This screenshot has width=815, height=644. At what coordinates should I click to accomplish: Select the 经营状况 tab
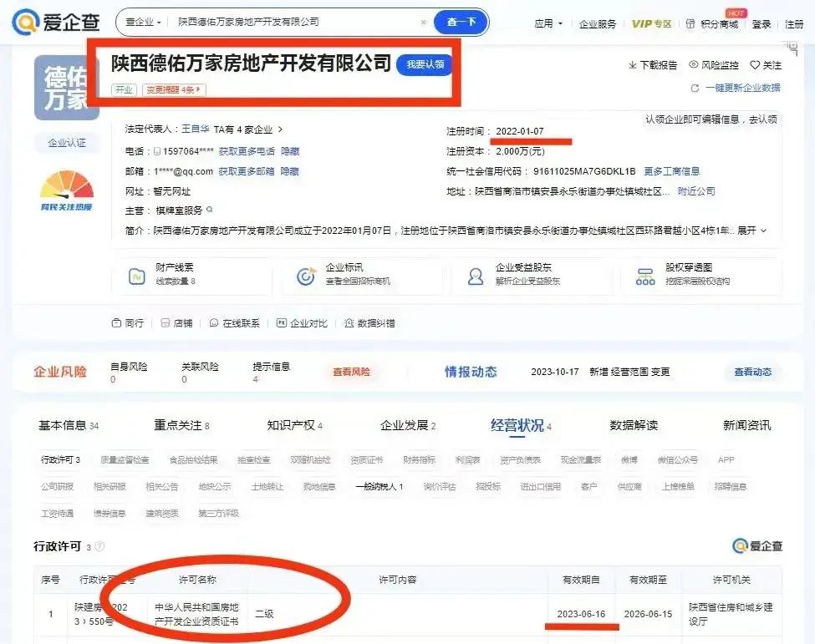point(521,425)
